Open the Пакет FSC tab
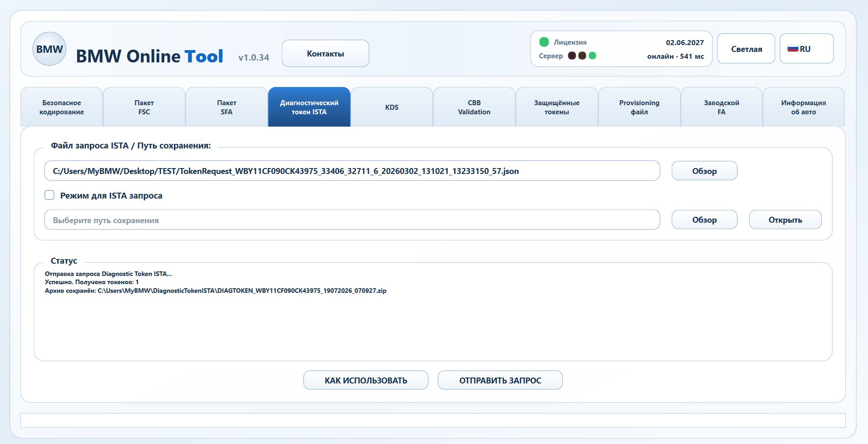868x444 pixels. (144, 107)
